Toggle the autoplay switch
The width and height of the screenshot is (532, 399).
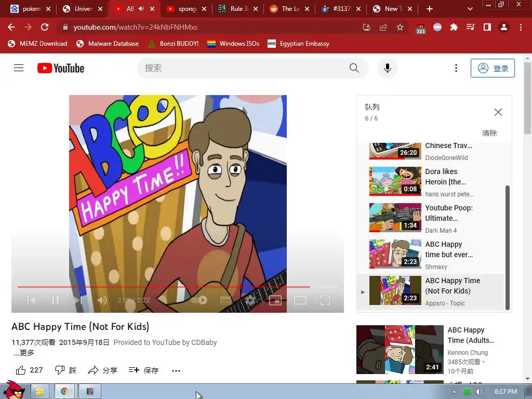click(199, 300)
